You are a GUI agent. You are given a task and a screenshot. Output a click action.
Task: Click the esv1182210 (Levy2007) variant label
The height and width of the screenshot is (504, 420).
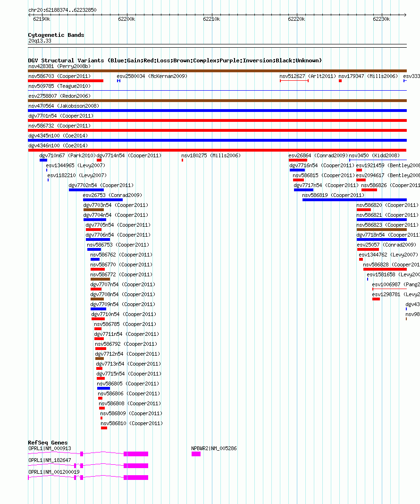[x=77, y=176]
